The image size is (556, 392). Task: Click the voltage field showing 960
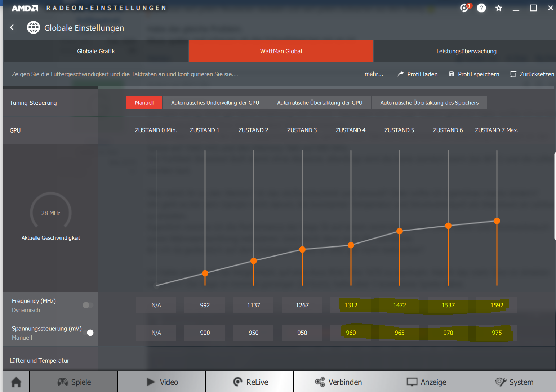pos(351,333)
